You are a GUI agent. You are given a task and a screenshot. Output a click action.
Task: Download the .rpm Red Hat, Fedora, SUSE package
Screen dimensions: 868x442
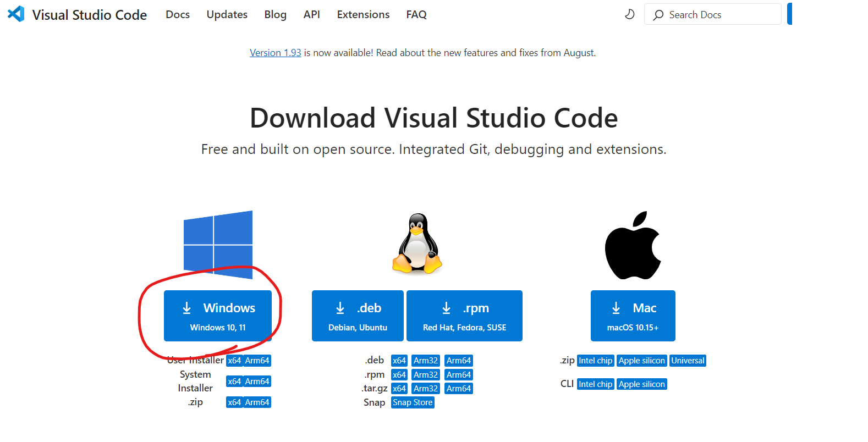click(464, 316)
